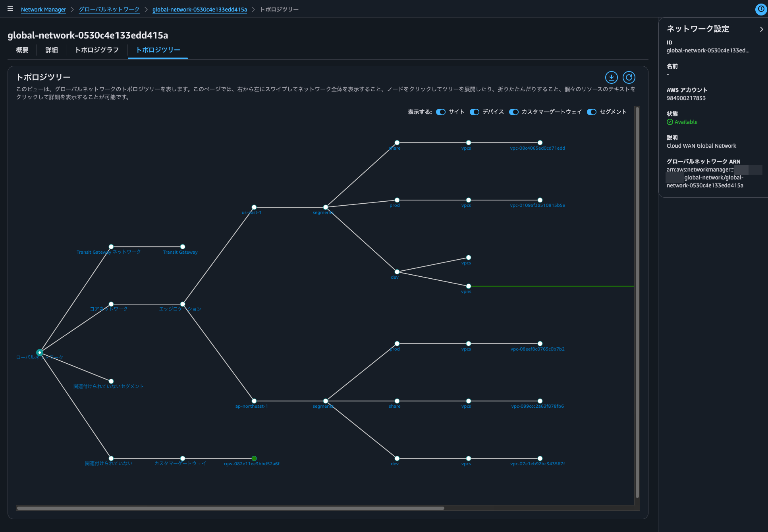Disable the セグメント display toggle
The height and width of the screenshot is (532, 768).
click(x=592, y=112)
